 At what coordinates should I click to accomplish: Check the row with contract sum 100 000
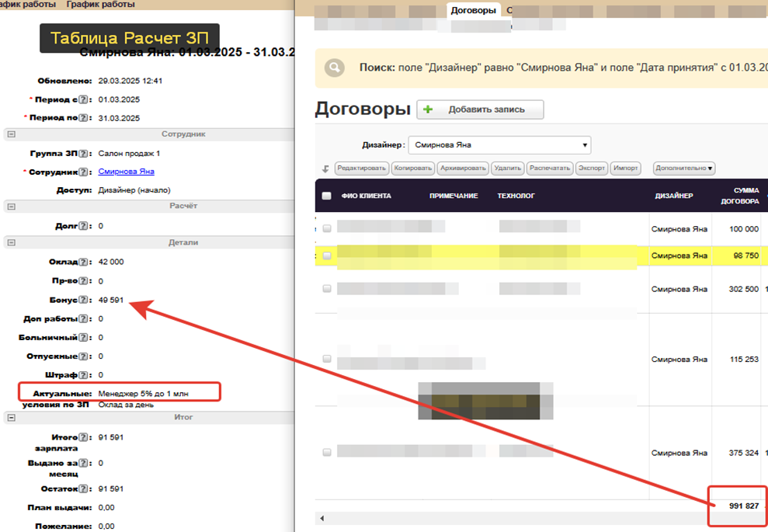(326, 228)
